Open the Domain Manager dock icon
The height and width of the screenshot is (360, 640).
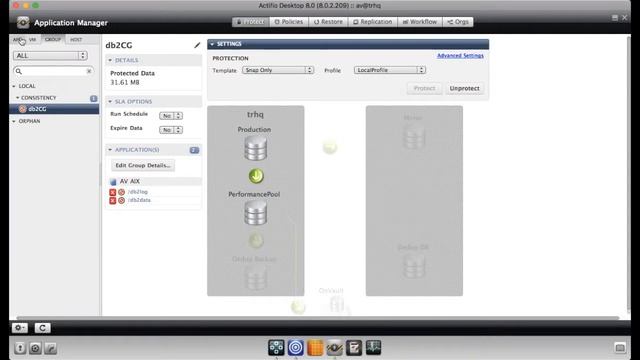(276, 347)
